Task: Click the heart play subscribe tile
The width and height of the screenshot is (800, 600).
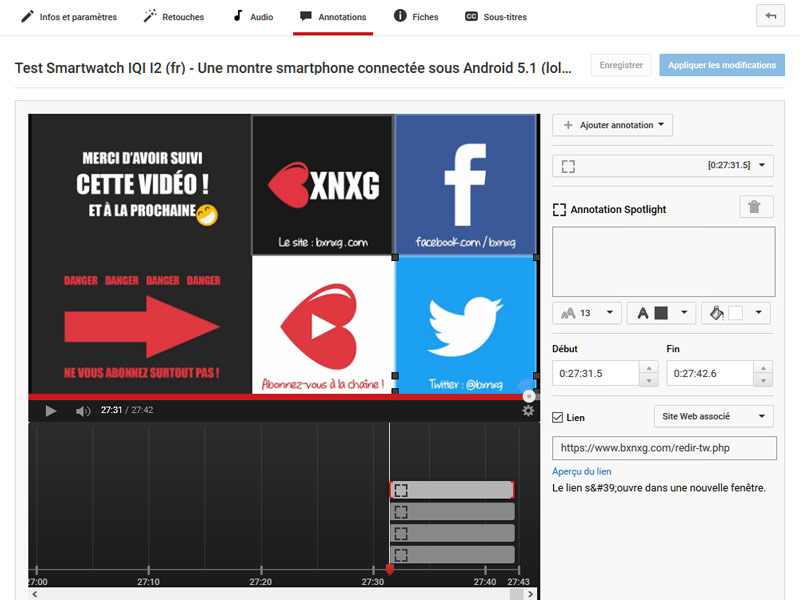Action: click(x=323, y=325)
